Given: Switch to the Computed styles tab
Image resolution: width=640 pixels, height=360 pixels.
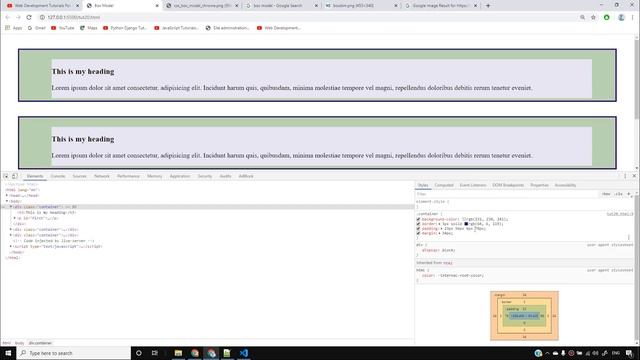Looking at the screenshot, I should pos(444,185).
